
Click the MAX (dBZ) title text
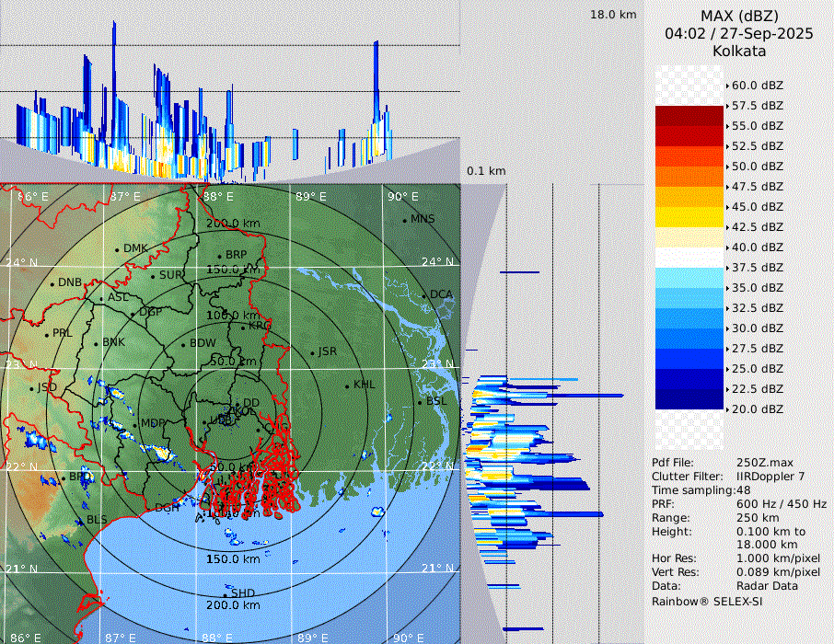pyautogui.click(x=738, y=16)
